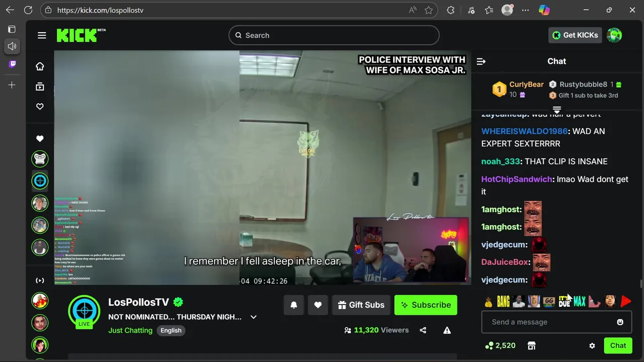The width and height of the screenshot is (644, 362).
Task: Click DaJuiceBox username in chat
Action: [505, 262]
